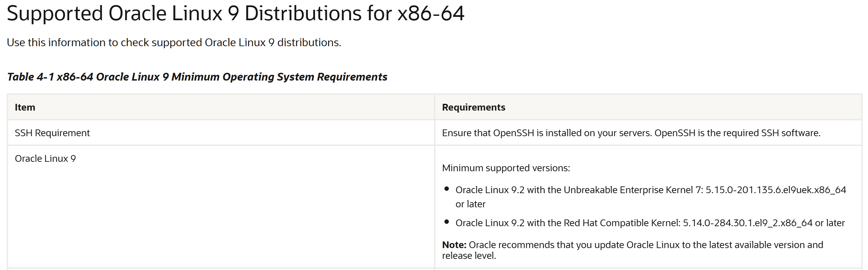
Task: Click the second bullet point marker
Action: tap(447, 222)
